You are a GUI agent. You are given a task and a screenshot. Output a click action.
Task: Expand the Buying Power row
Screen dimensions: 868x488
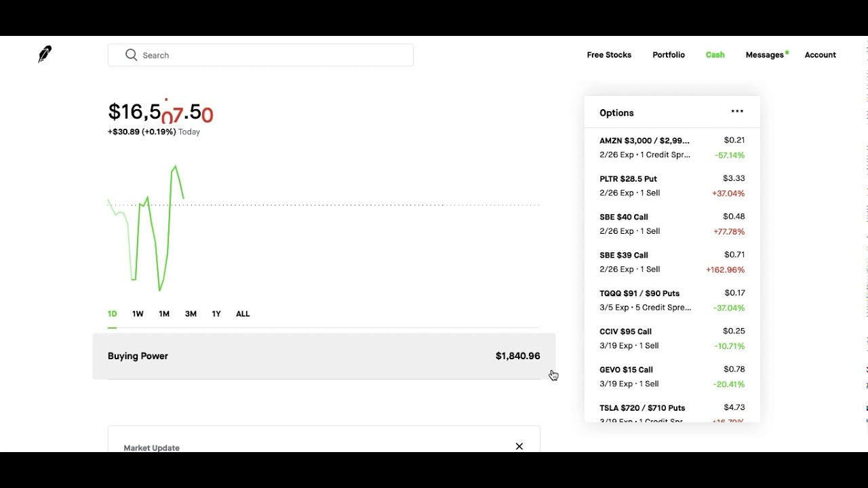point(324,356)
